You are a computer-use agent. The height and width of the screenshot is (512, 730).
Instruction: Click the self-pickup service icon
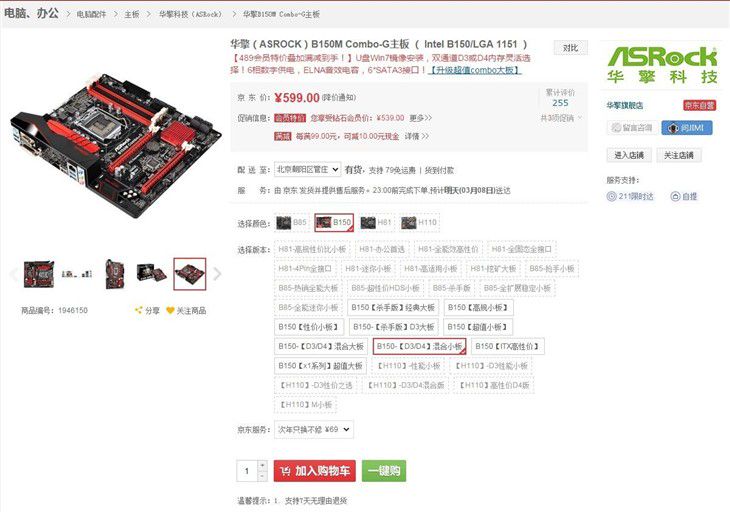675,196
